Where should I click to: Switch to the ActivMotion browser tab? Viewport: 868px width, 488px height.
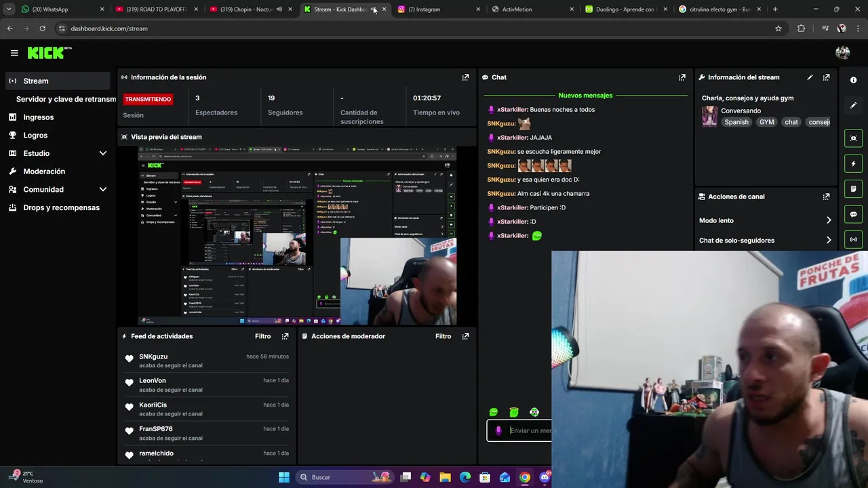(532, 9)
